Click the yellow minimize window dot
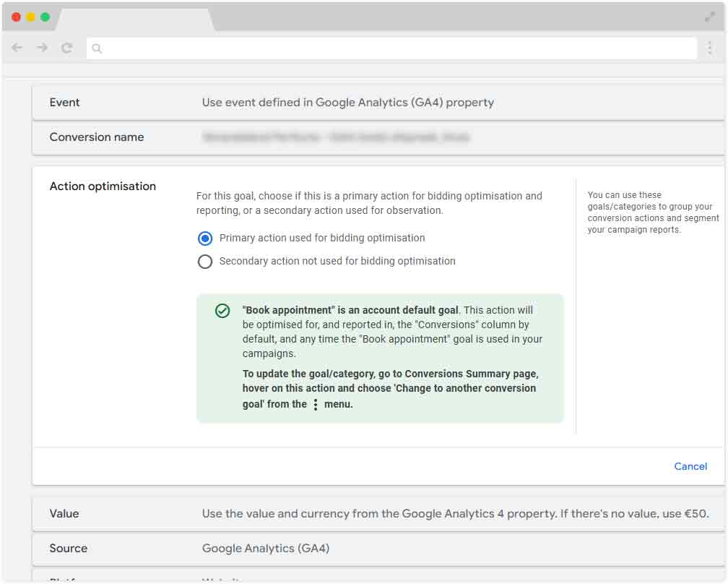Image resolution: width=728 pixels, height=584 pixels. tap(30, 17)
